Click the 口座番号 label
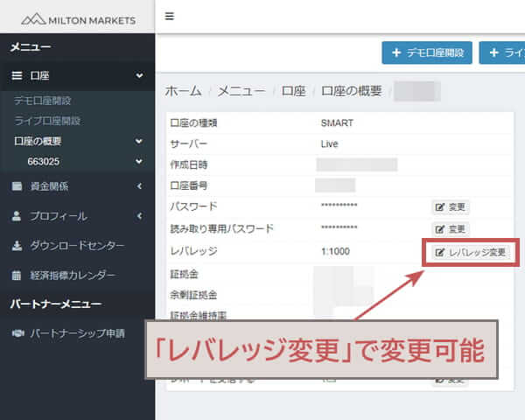Screen dimensions: 525x420 (189, 185)
